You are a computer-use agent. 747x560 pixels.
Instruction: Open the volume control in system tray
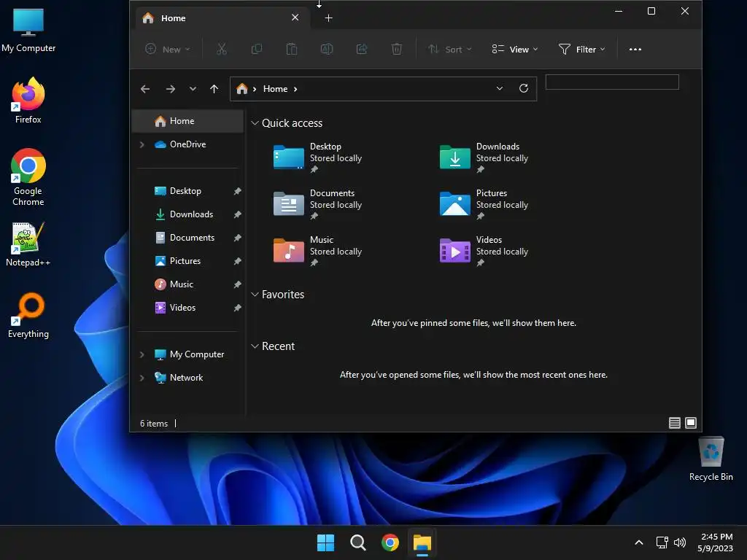click(x=680, y=542)
